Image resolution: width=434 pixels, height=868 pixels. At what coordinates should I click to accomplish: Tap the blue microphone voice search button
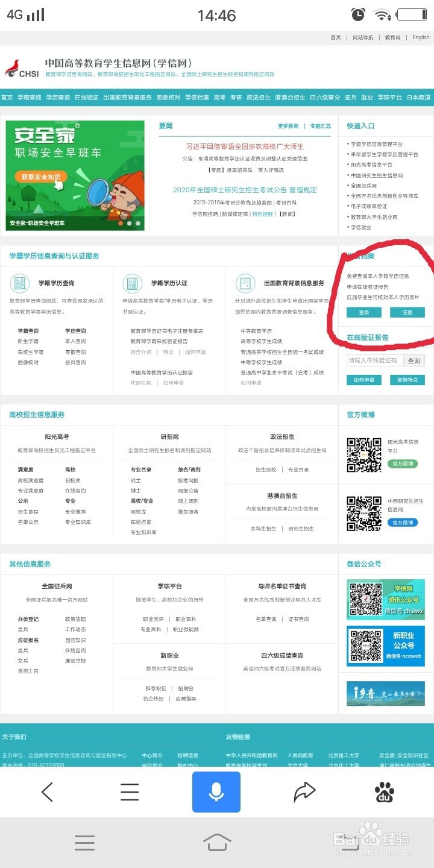(x=216, y=792)
